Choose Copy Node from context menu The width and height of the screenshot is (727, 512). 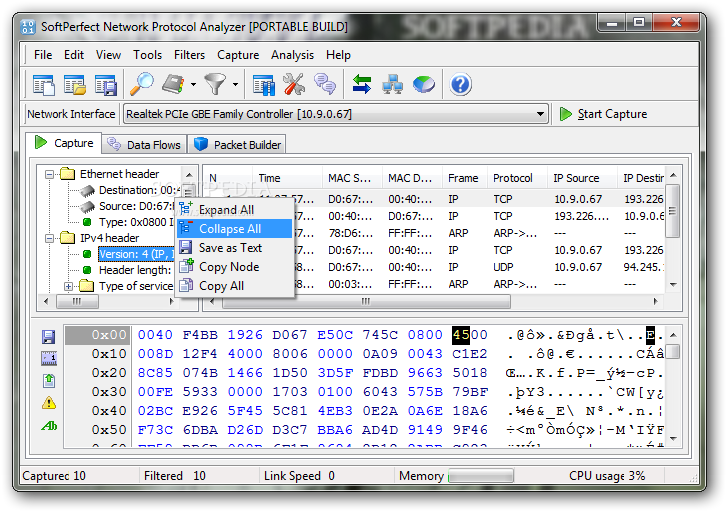(235, 267)
